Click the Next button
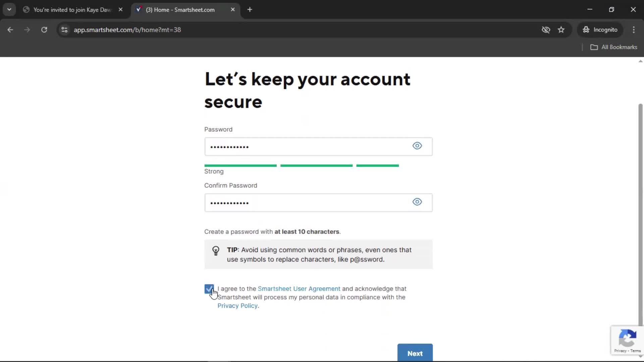 coord(415,353)
